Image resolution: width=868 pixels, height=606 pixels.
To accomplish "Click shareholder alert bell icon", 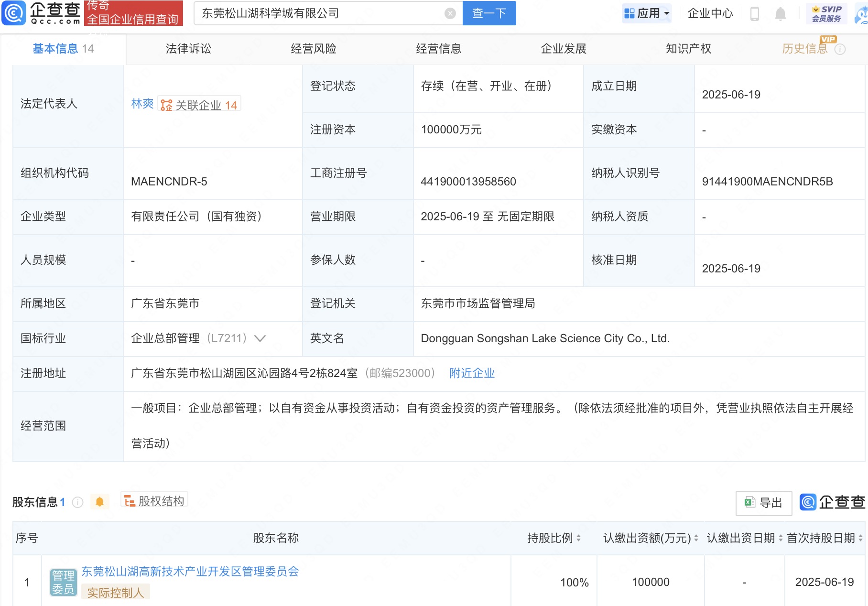I will (99, 502).
